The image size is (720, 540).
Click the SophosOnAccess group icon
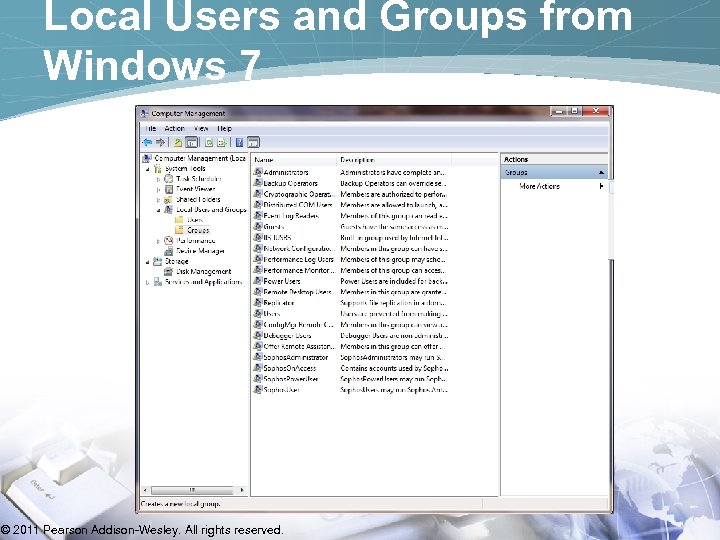258,368
